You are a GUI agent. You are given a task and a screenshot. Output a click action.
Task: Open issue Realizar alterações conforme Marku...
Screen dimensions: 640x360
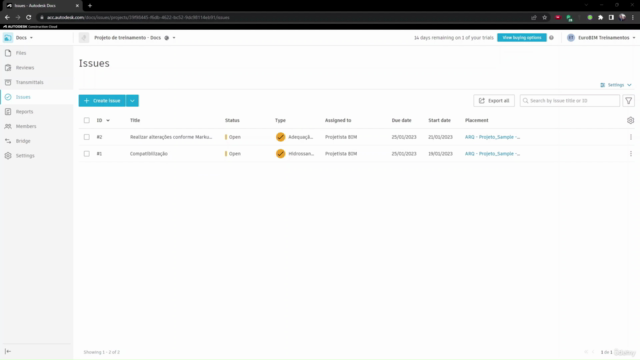pyautogui.click(x=171, y=137)
